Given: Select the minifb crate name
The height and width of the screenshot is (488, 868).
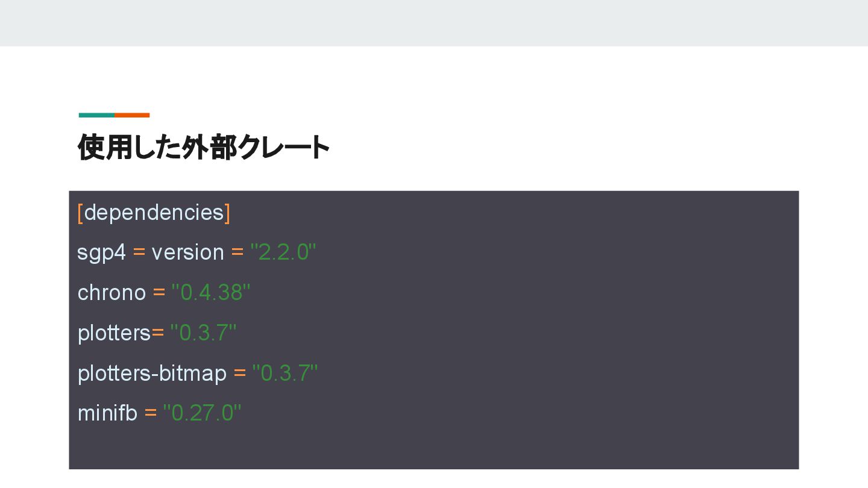Looking at the screenshot, I should [107, 413].
